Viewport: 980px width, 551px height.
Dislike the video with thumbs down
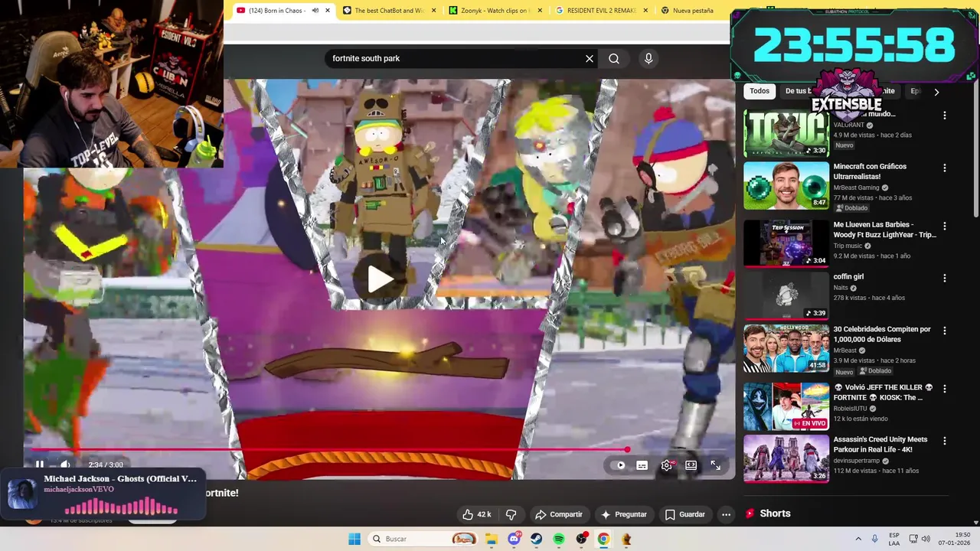[511, 514]
